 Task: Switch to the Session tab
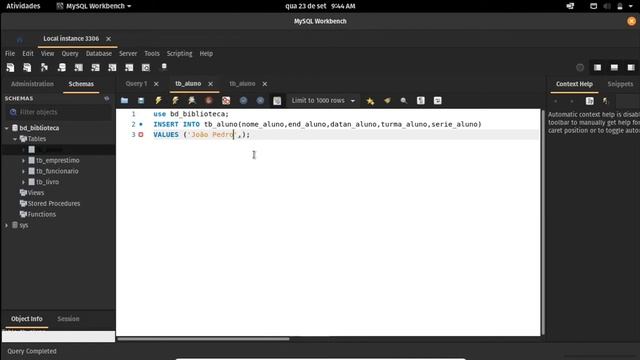pyautogui.click(x=68, y=319)
